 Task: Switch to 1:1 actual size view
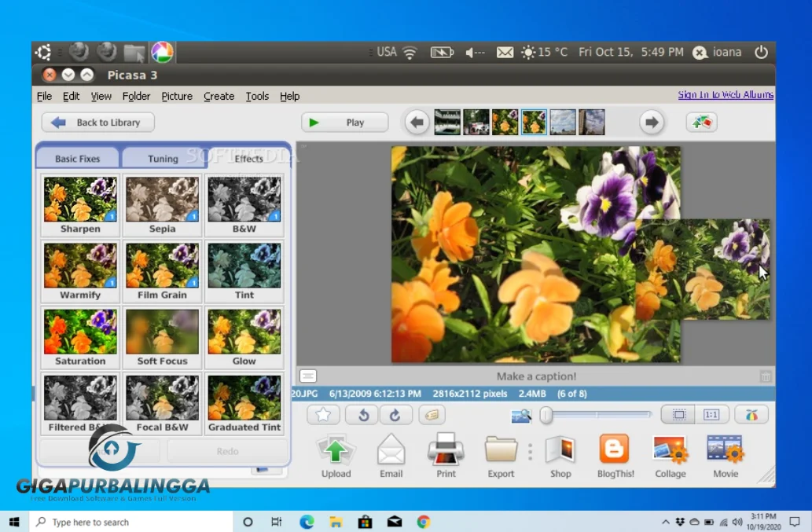(x=712, y=413)
